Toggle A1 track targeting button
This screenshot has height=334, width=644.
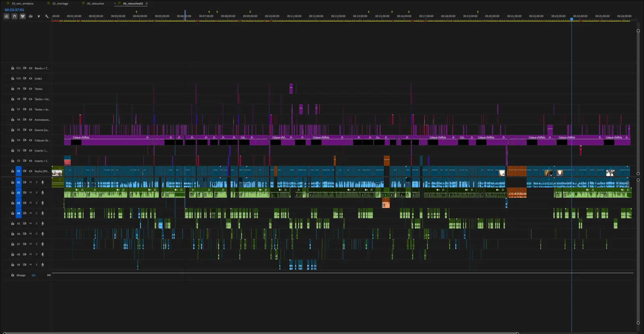[19, 182]
